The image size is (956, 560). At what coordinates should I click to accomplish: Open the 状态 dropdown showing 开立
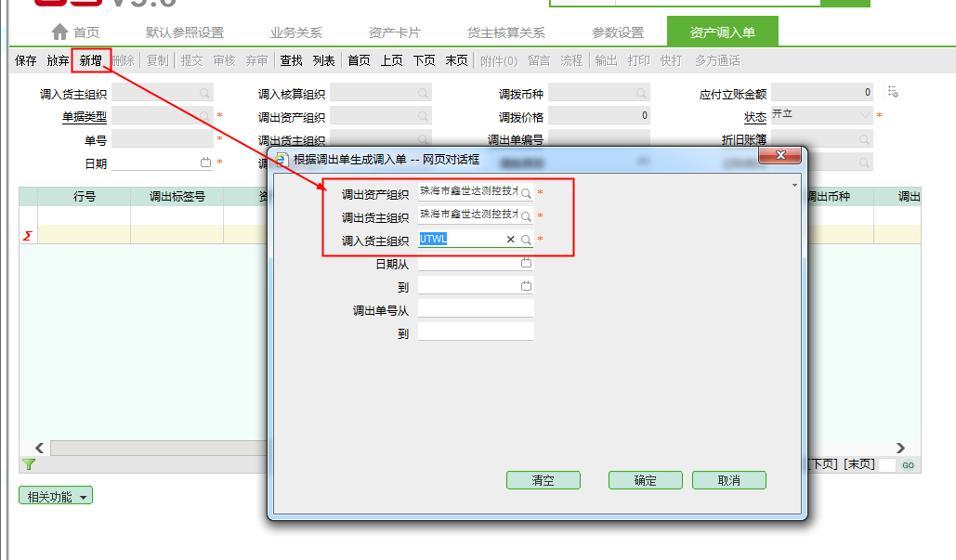pos(866,116)
